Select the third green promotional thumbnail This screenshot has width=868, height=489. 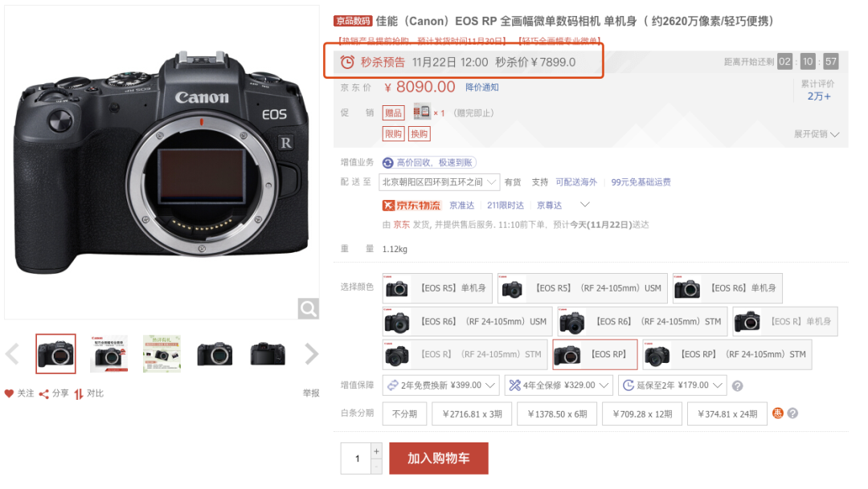[x=162, y=354]
